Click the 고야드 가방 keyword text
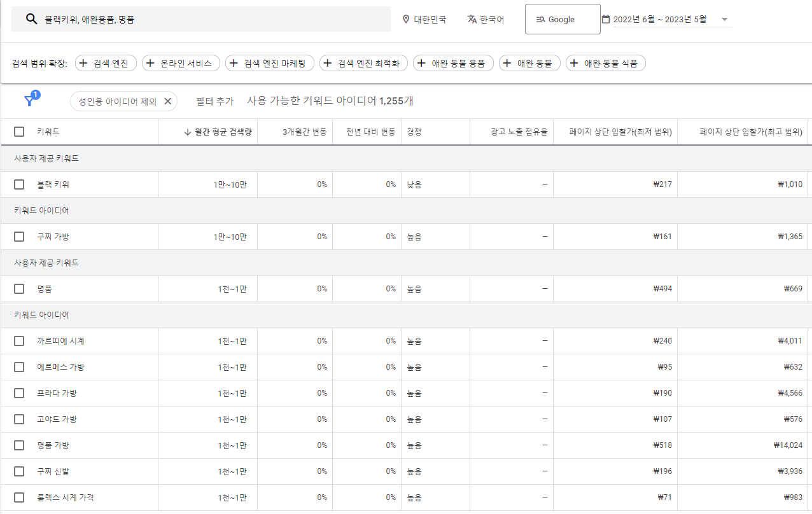 pyautogui.click(x=57, y=419)
